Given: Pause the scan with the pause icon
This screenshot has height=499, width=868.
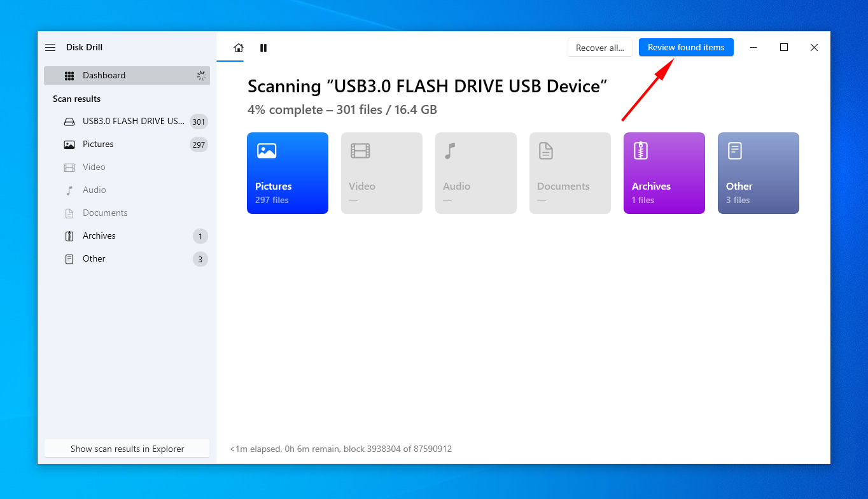Looking at the screenshot, I should point(263,48).
